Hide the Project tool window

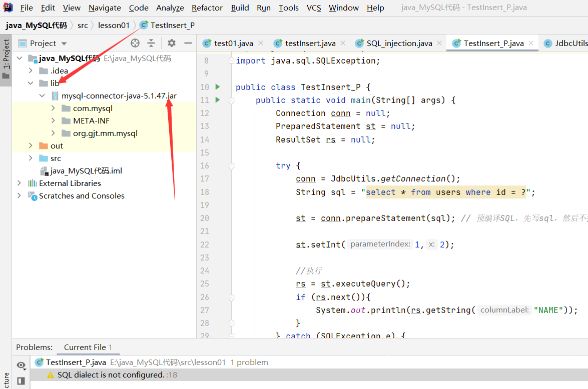(x=188, y=43)
